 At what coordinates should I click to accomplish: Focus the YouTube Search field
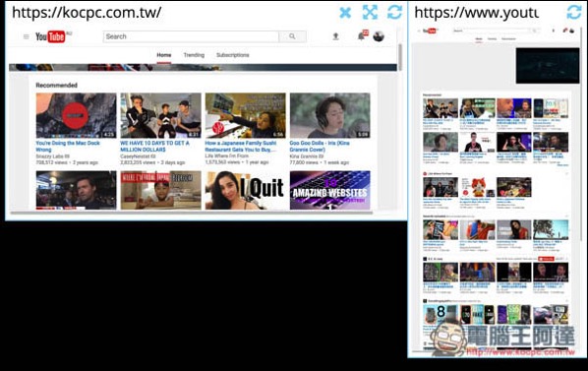(191, 36)
